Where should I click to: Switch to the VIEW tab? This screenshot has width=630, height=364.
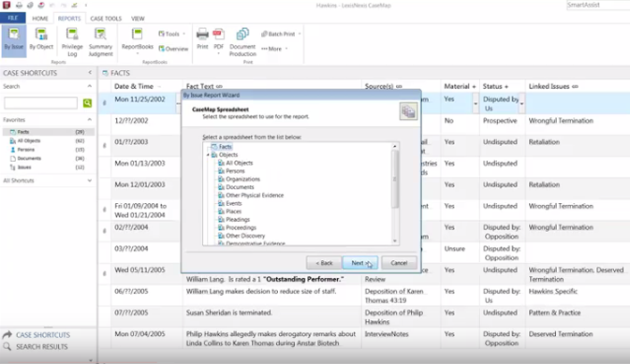click(138, 19)
